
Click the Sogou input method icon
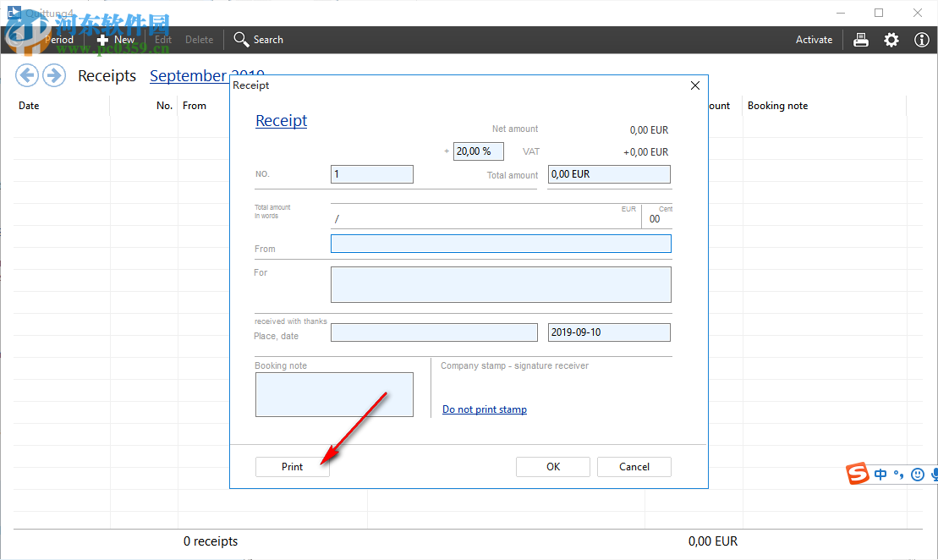tap(858, 475)
